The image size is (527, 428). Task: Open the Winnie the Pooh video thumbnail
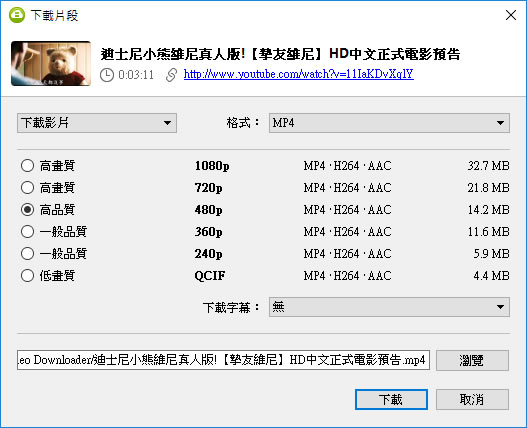point(51,64)
